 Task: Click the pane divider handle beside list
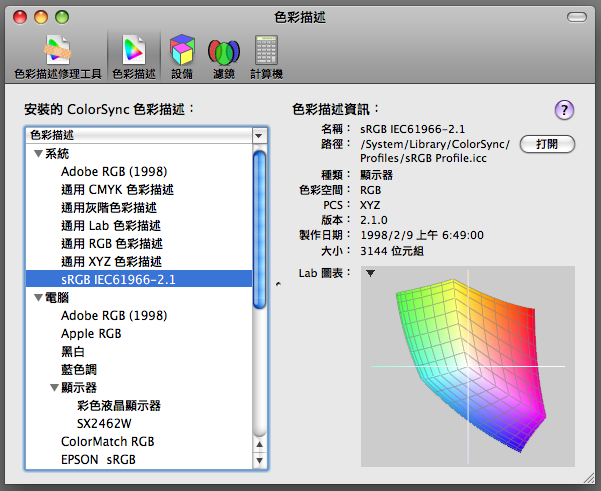(x=278, y=284)
